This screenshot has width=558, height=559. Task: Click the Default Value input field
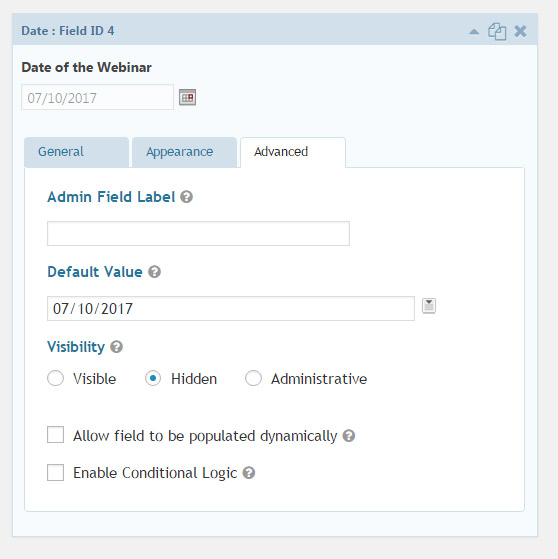pos(231,308)
